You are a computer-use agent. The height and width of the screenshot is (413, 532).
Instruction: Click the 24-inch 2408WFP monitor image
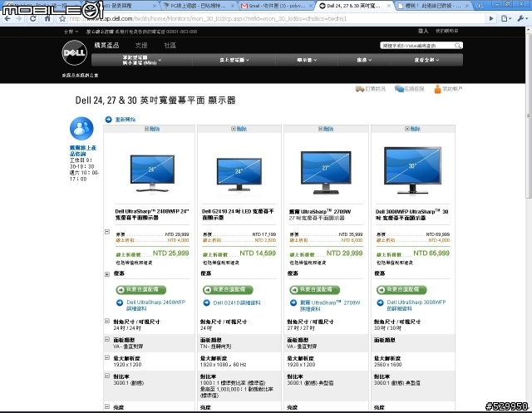[x=152, y=174]
